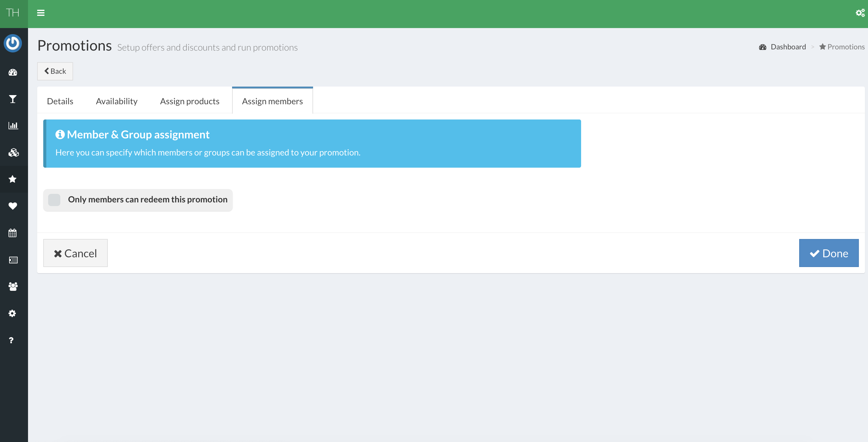The width and height of the screenshot is (868, 442).
Task: Click the calendar sidebar icon
Action: pyautogui.click(x=13, y=233)
